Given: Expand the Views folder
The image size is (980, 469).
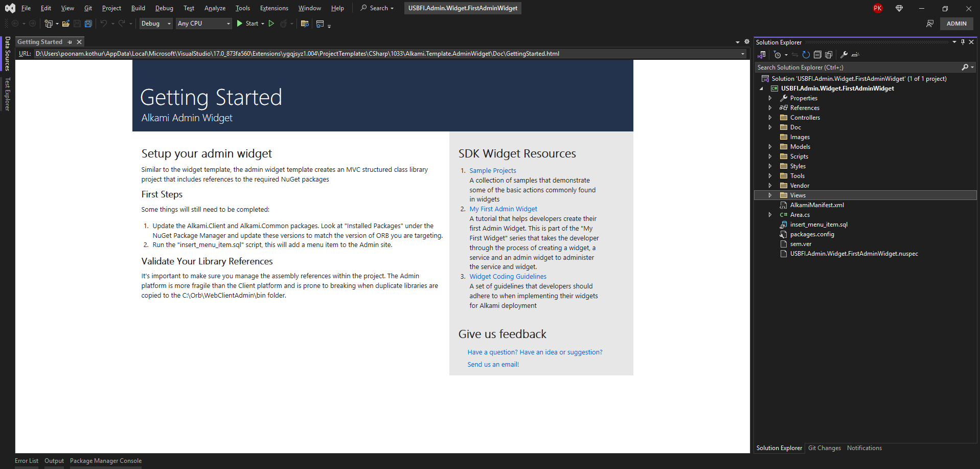Looking at the screenshot, I should (x=770, y=195).
